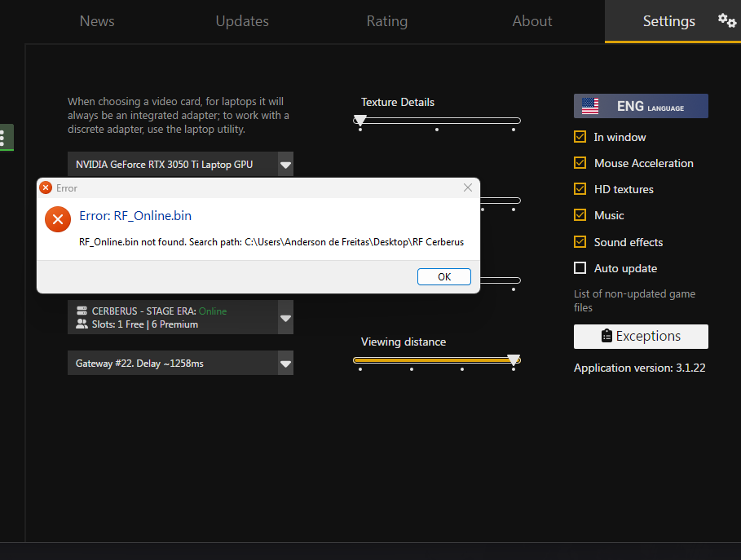Viewport: 741px width, 560px height.
Task: Click the US flag language icon
Action: coord(590,106)
